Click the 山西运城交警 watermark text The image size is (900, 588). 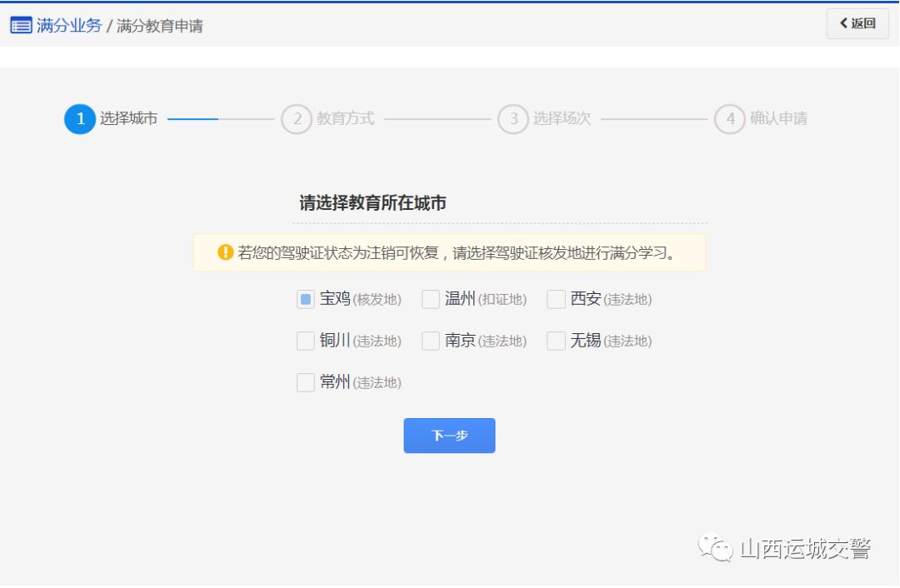pos(805,549)
